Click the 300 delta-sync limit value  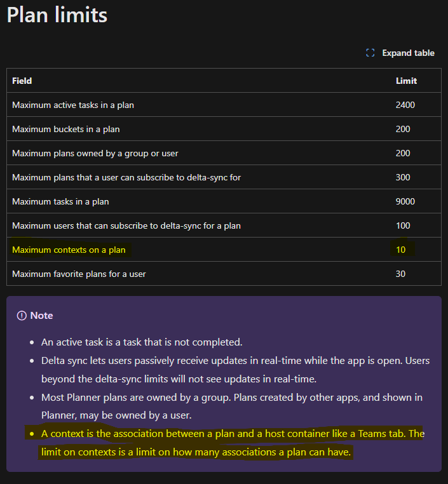[x=403, y=177]
